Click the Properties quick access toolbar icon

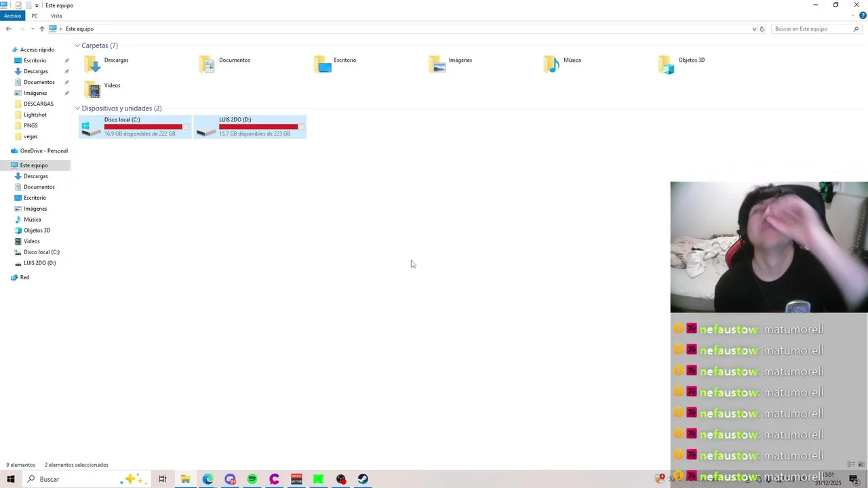tap(18, 5)
